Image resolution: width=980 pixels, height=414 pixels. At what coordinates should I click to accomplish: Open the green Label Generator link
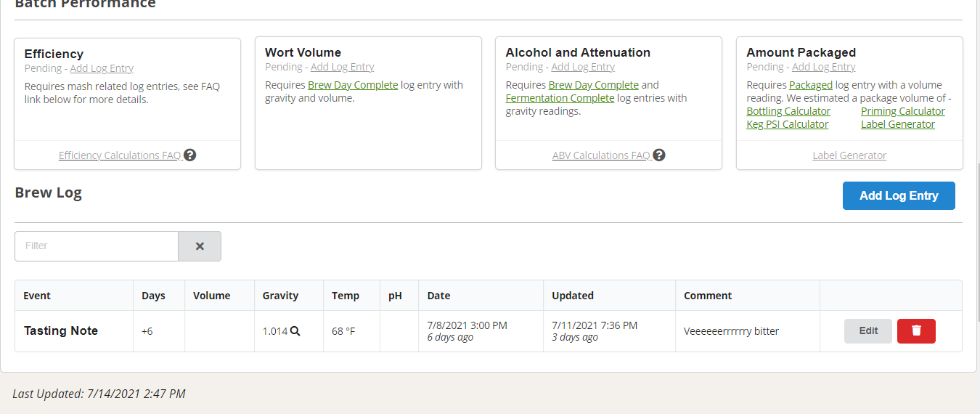tap(897, 124)
